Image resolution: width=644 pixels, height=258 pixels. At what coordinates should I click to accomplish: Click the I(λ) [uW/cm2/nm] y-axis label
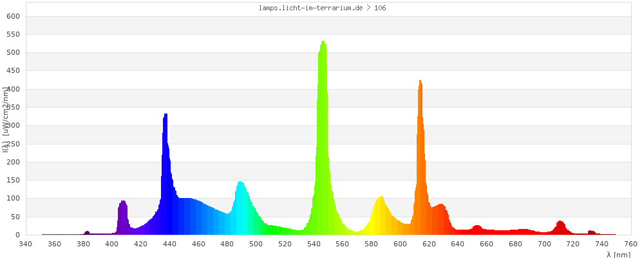click(x=6, y=119)
